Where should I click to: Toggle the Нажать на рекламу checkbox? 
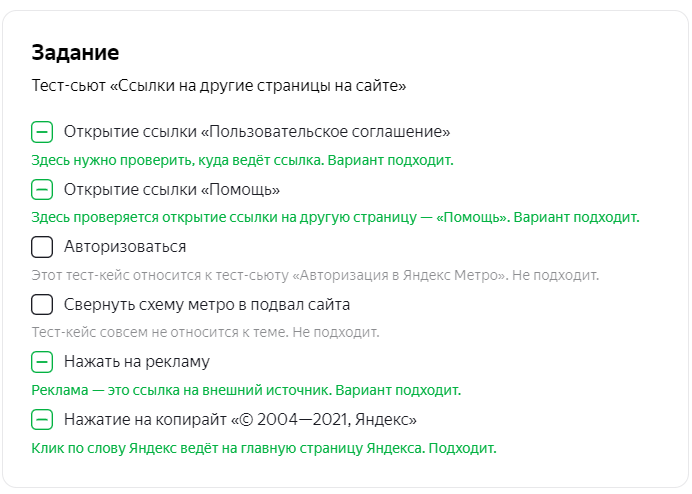coord(42,362)
